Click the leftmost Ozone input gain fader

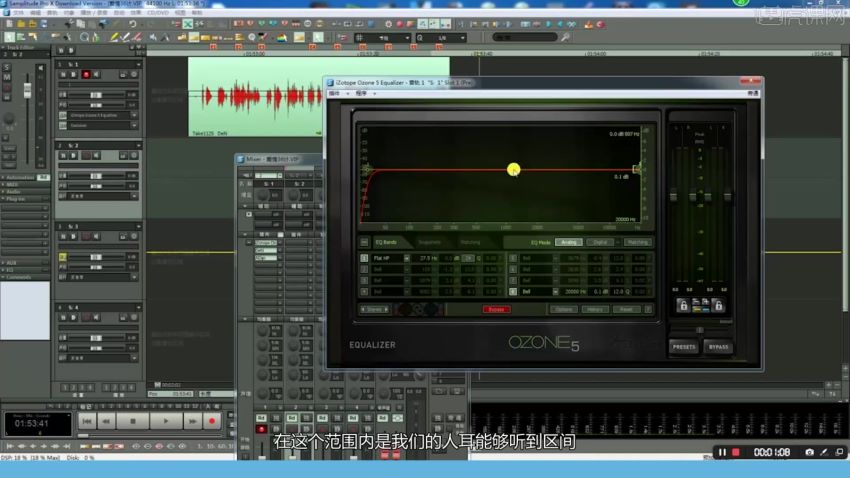674,195
